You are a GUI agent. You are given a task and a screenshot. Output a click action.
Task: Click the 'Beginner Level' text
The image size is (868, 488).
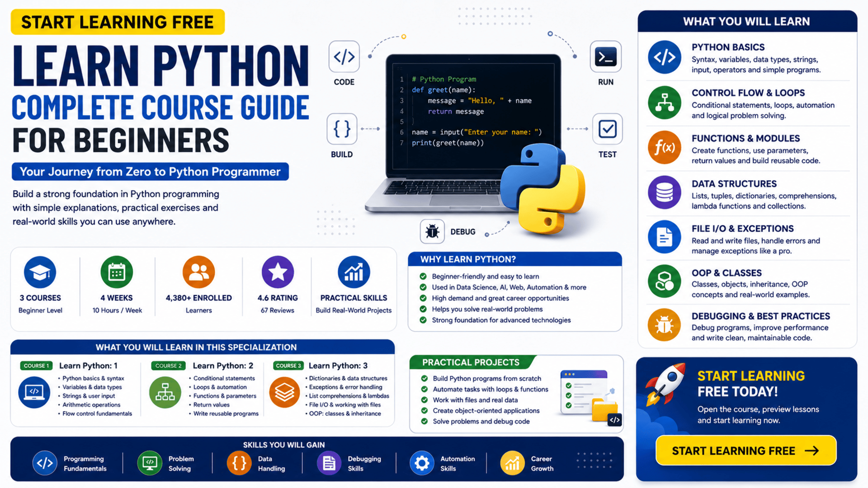pos(40,310)
